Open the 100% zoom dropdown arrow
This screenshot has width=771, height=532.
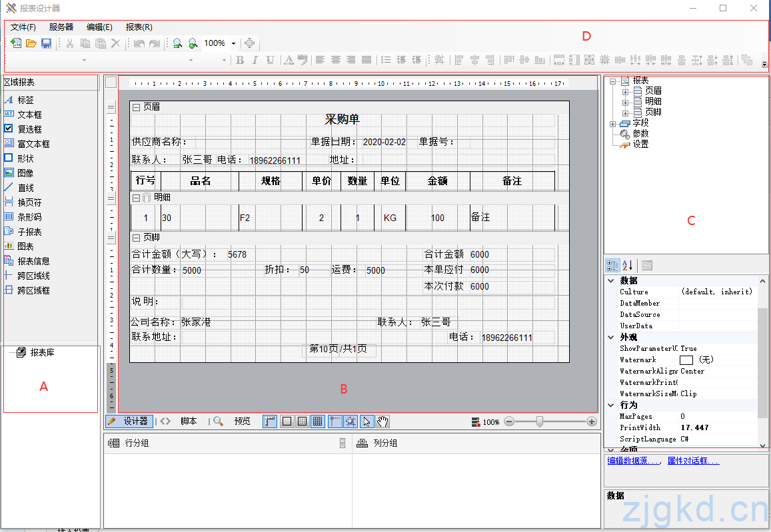pyautogui.click(x=233, y=43)
